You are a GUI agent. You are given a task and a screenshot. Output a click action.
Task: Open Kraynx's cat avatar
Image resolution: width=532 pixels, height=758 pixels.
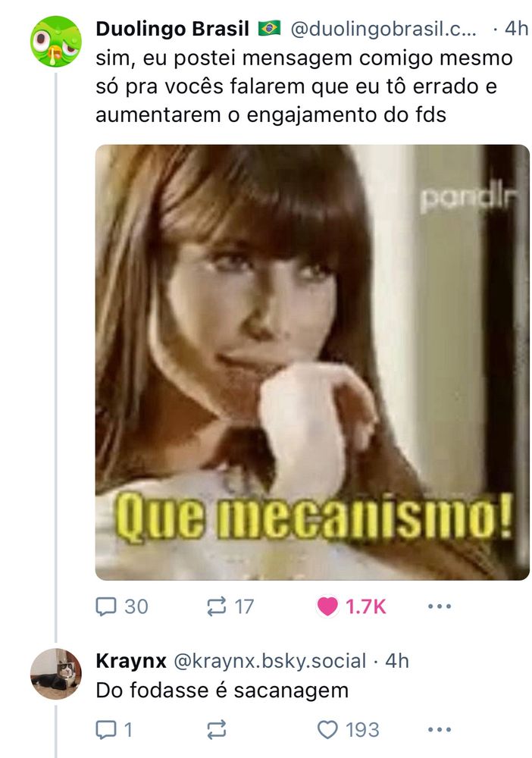pos(56,674)
